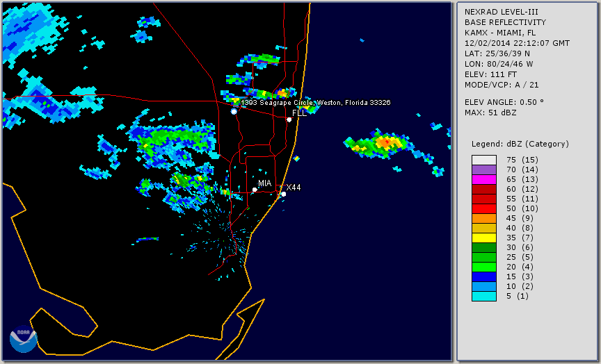Select the 55 dBZ legend swatch

click(484, 199)
